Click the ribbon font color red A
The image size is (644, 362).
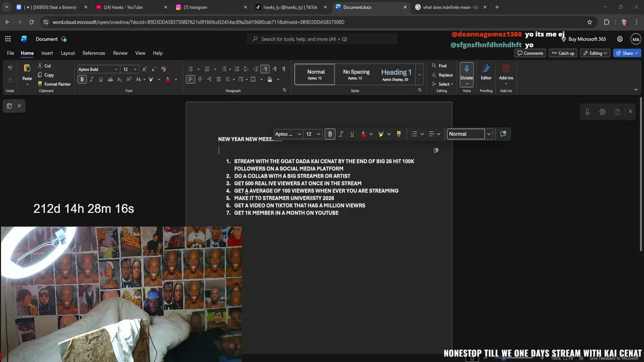click(x=168, y=79)
